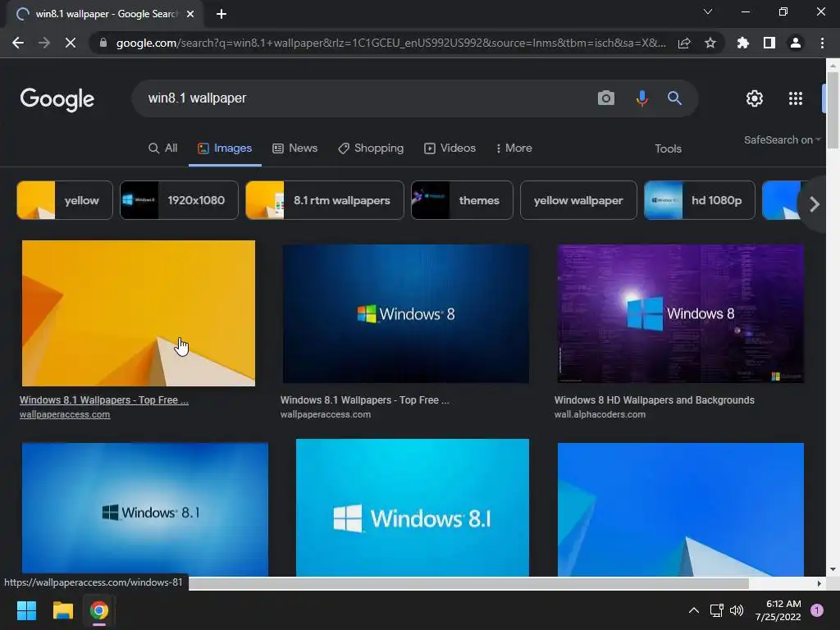Viewport: 840px width, 630px height.
Task: Open the yellow Windows 8.1 wallpaper thumbnail
Action: tap(138, 313)
